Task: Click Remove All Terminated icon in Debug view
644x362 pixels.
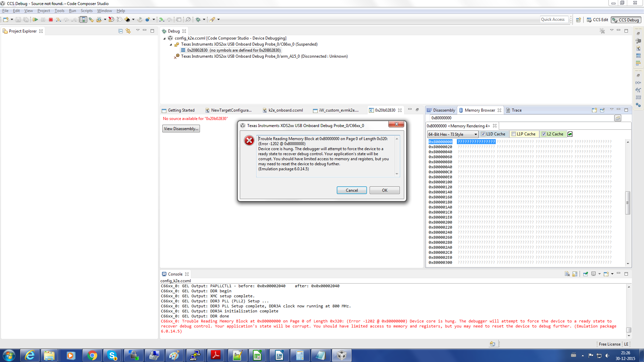Action: pyautogui.click(x=602, y=31)
